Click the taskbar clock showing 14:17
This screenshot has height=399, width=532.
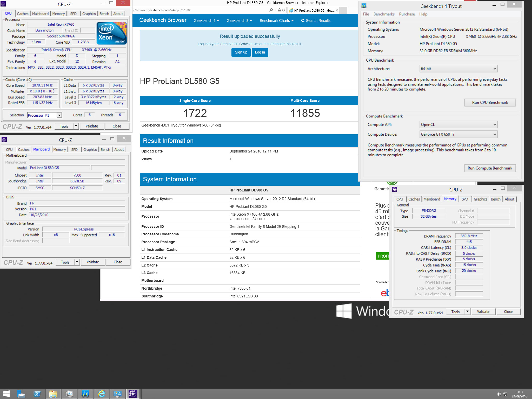pyautogui.click(x=520, y=394)
